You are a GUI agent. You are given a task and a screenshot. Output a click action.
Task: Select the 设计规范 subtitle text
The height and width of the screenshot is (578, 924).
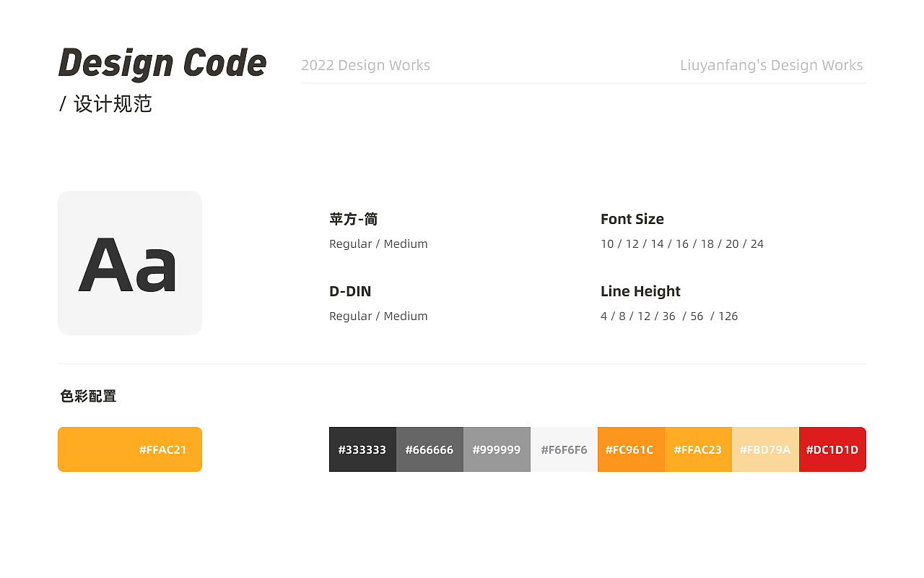(113, 103)
